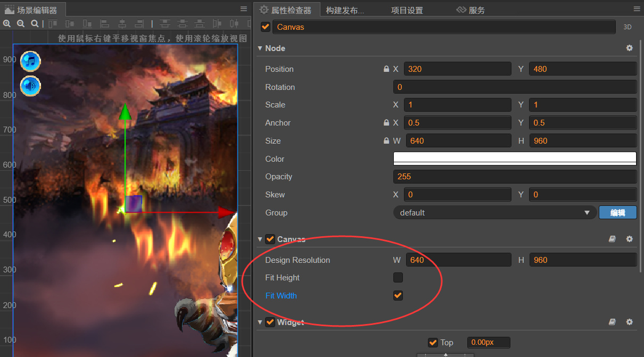The width and height of the screenshot is (644, 357).
Task: Click lock icon beside Anchor
Action: (x=386, y=122)
